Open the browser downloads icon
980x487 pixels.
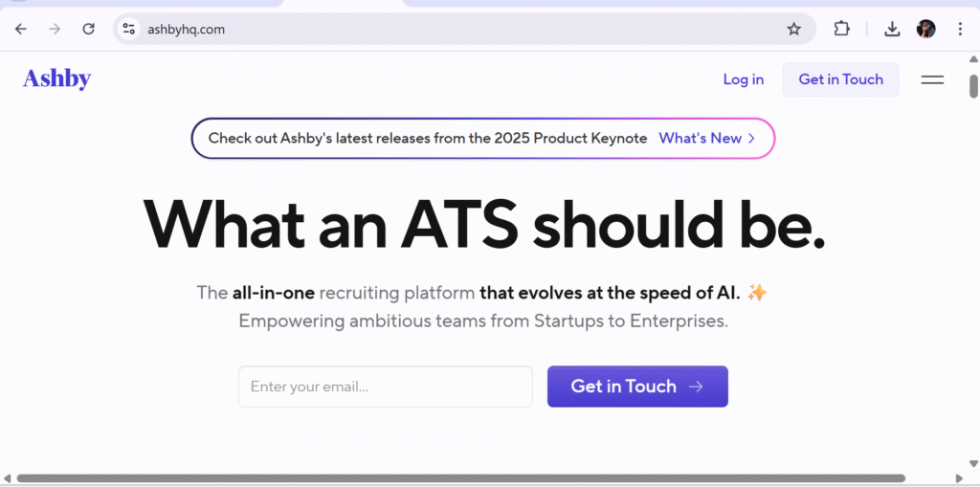[892, 29]
